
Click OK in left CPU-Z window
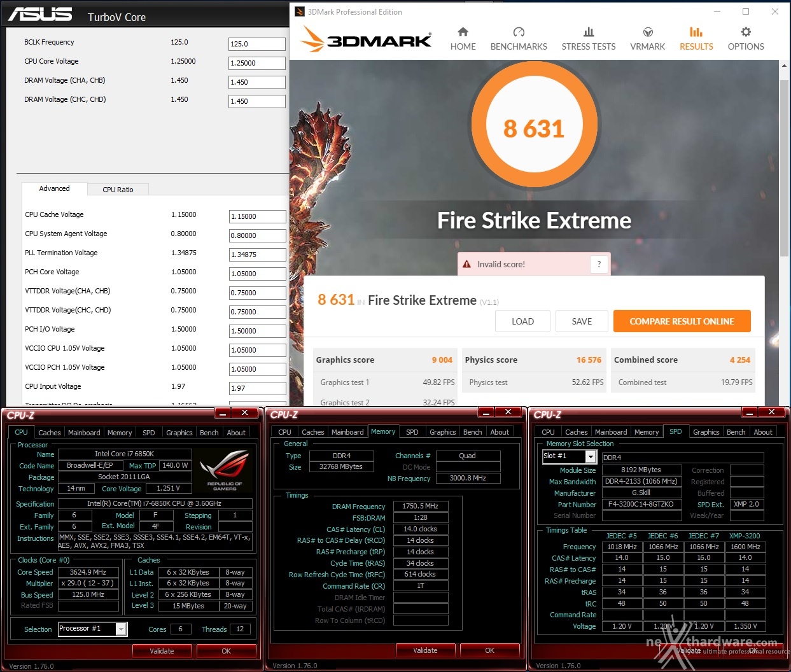tap(226, 651)
